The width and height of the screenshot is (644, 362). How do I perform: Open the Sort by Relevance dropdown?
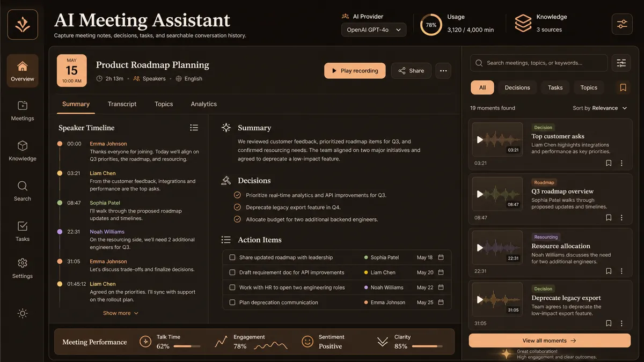tap(600, 108)
